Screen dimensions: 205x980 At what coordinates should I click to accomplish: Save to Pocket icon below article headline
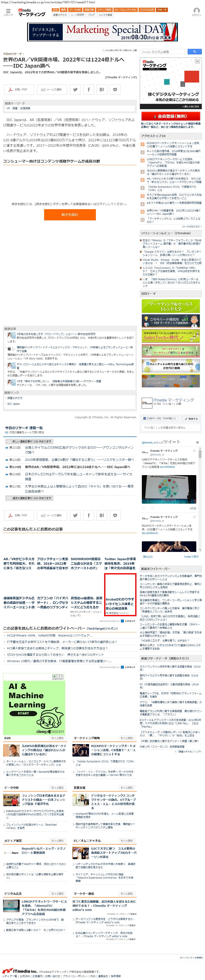pyautogui.click(x=115, y=89)
